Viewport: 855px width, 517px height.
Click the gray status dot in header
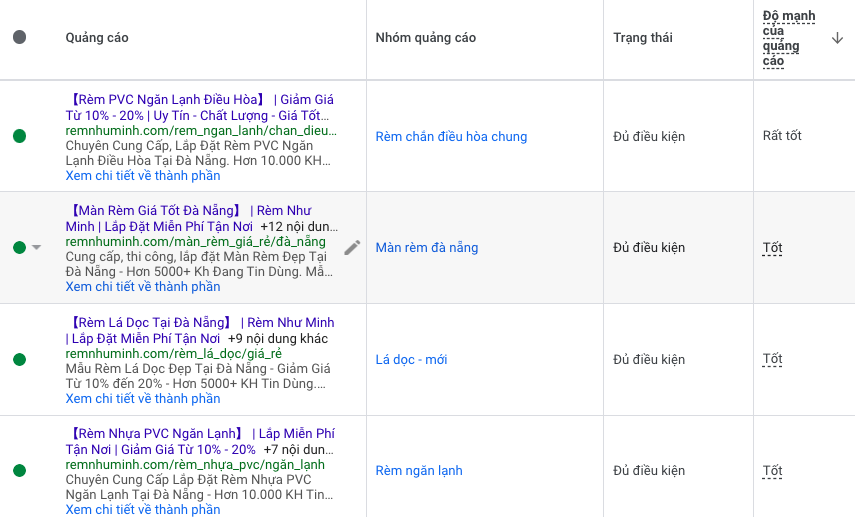point(19,38)
